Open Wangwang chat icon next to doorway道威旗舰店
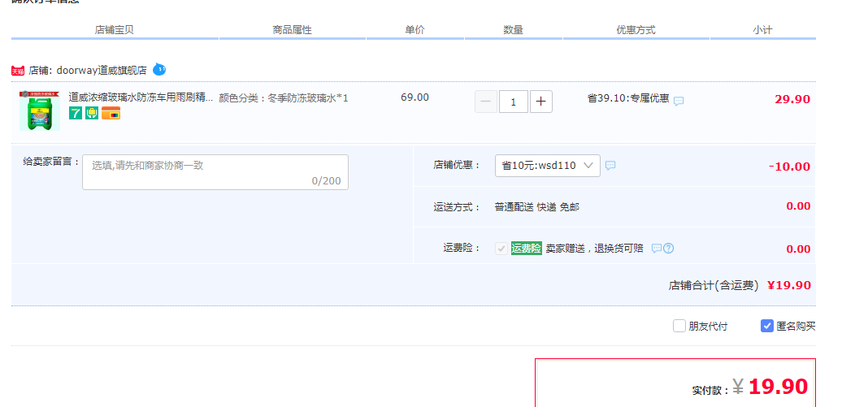The width and height of the screenshot is (868, 407). pos(159,69)
